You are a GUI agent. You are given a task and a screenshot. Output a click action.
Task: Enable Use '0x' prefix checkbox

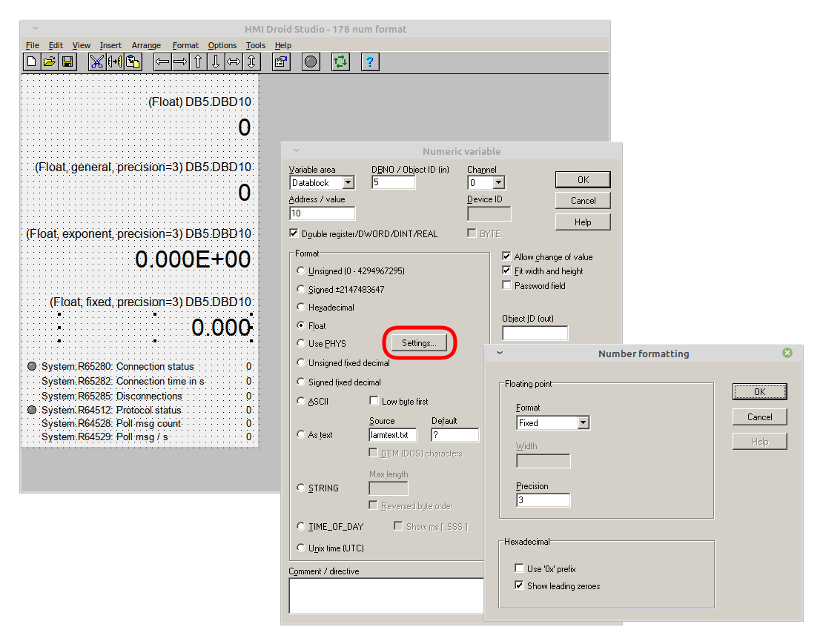pyautogui.click(x=519, y=568)
